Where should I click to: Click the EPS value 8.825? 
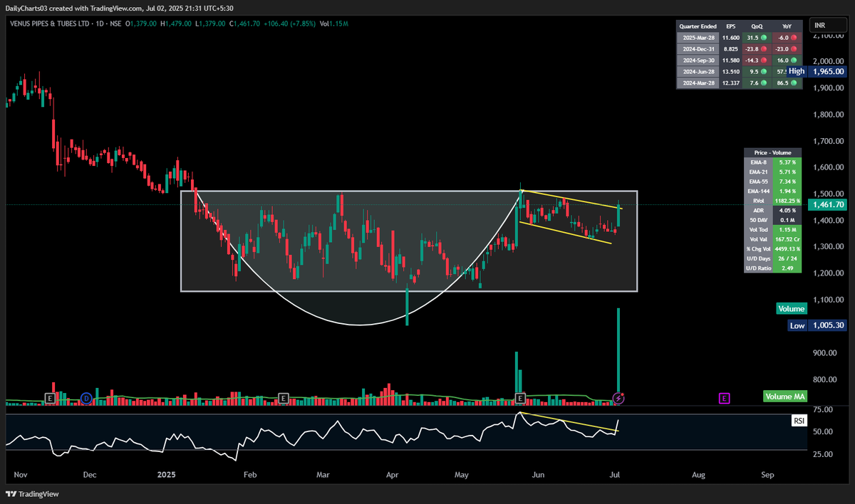click(730, 49)
